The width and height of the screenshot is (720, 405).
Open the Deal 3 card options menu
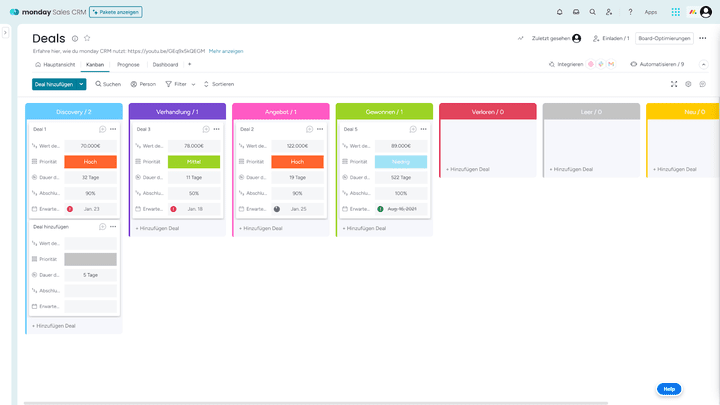click(x=216, y=129)
